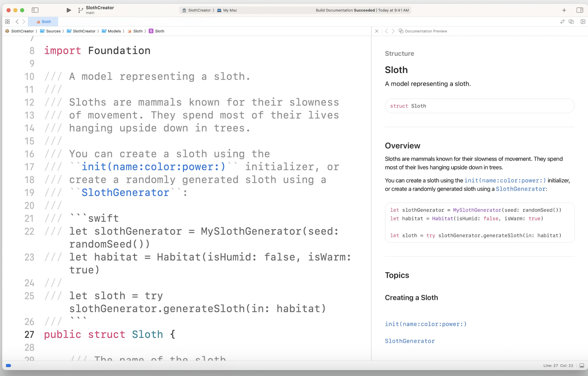Go forward in editor history
Viewport: 588px width, 376px height.
pos(24,21)
